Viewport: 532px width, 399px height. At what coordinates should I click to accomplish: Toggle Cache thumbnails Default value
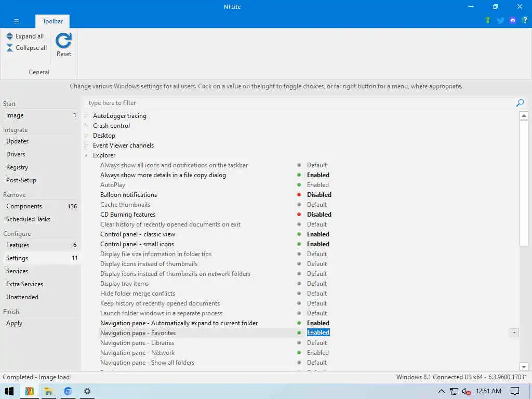317,205
